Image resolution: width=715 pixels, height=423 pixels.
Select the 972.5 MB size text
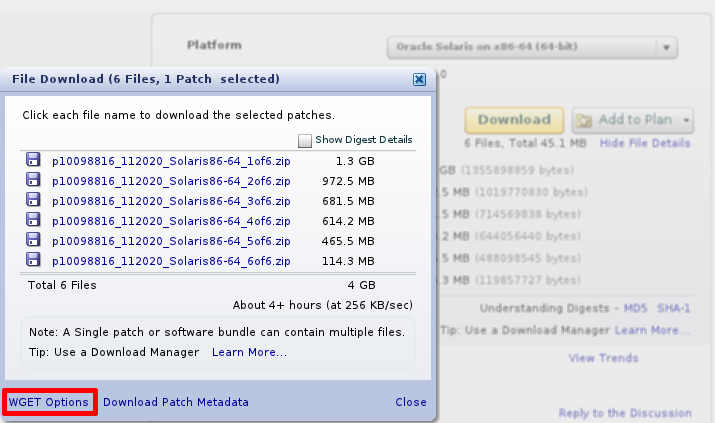tap(348, 181)
